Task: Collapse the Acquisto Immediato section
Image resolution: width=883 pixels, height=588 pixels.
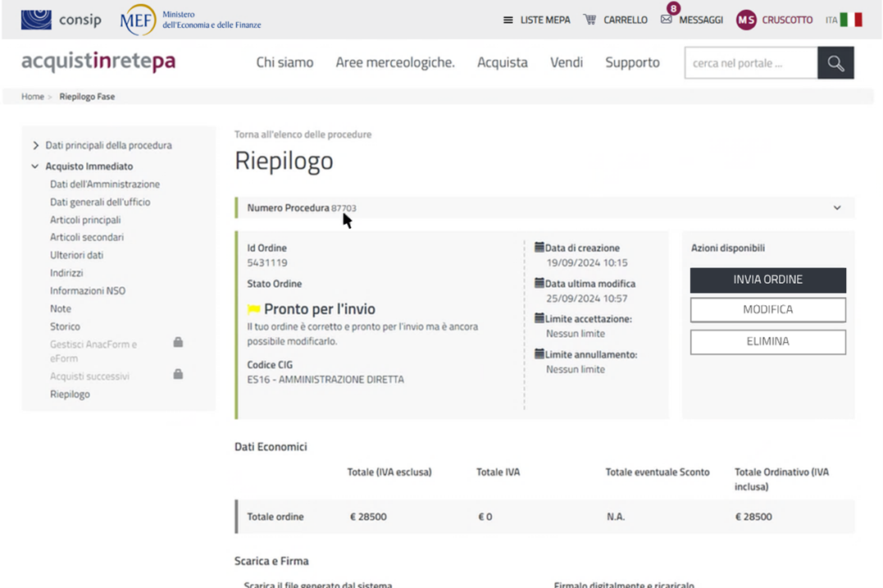Action: [x=35, y=166]
